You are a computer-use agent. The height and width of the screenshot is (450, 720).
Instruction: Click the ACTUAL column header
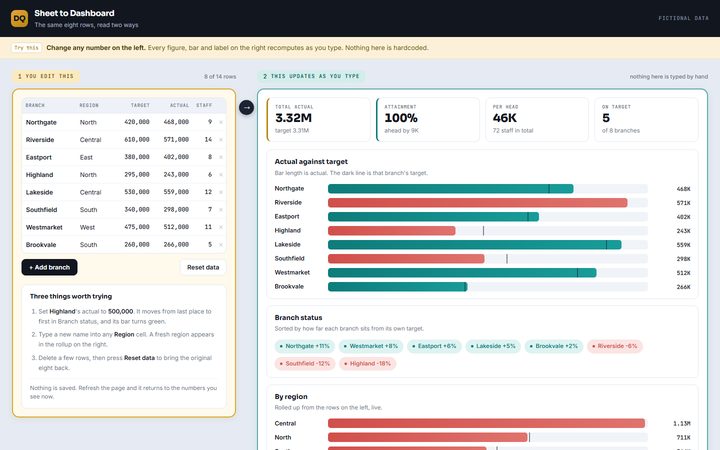(x=180, y=105)
